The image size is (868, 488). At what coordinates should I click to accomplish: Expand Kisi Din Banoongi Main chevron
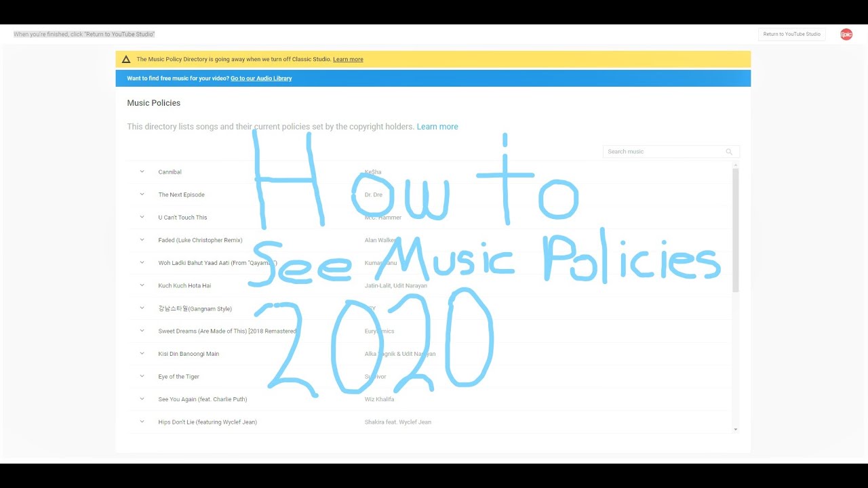tap(142, 353)
